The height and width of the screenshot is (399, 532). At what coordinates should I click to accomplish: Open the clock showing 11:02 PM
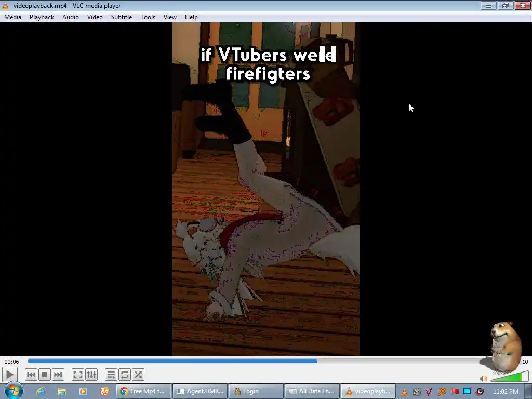click(506, 392)
